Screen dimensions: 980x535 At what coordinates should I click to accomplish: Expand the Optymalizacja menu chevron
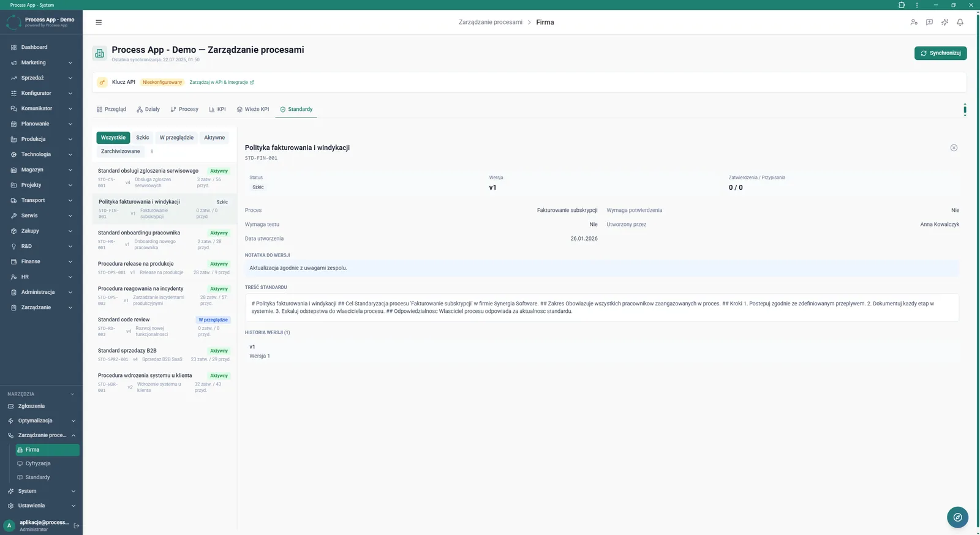(x=73, y=421)
